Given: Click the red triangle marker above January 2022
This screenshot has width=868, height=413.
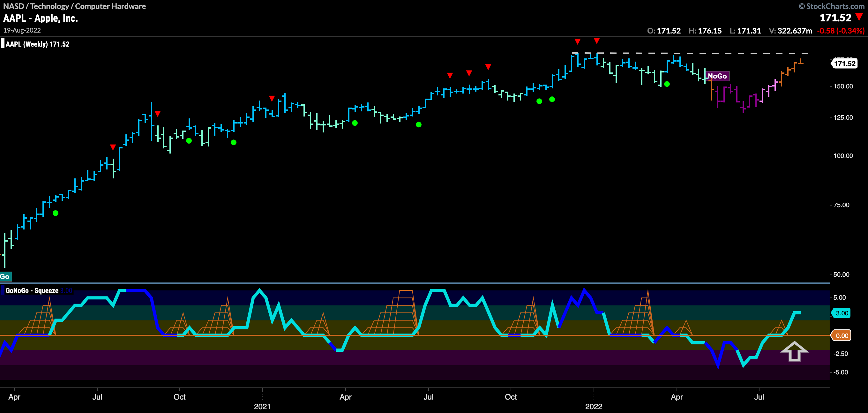Looking at the screenshot, I should (x=597, y=41).
